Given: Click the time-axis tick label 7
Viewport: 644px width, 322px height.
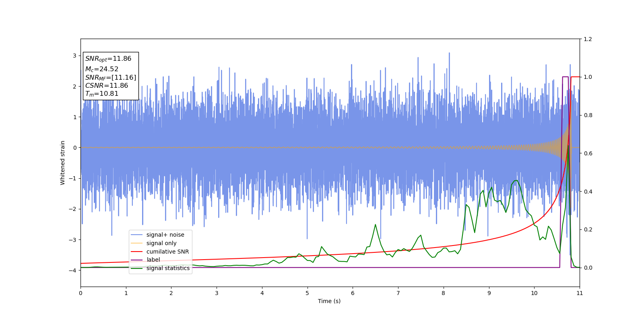Looking at the screenshot, I should [398, 293].
